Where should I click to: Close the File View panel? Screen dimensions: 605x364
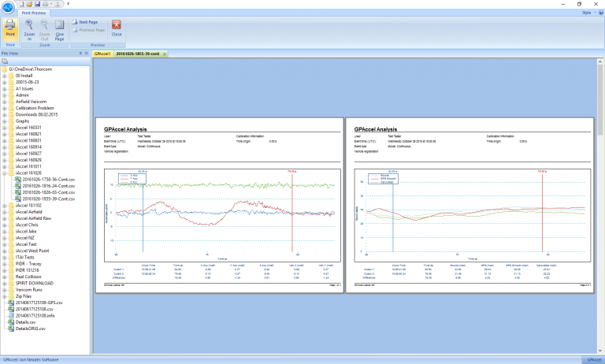(x=87, y=54)
